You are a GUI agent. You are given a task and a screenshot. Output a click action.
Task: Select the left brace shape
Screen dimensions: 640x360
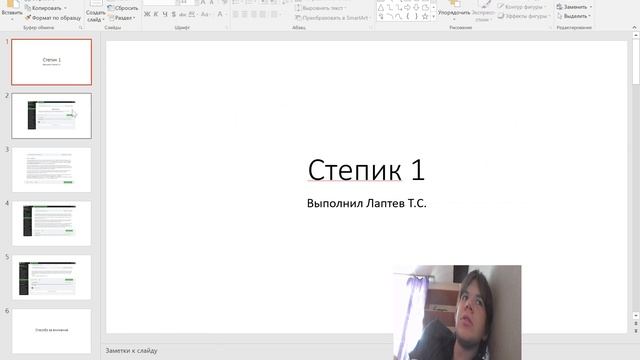[x=407, y=17]
